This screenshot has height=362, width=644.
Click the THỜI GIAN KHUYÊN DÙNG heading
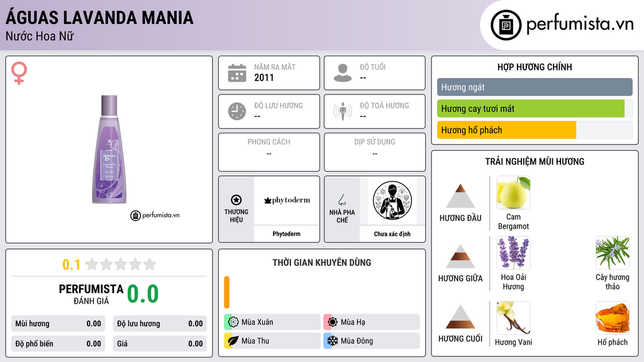[321, 262]
